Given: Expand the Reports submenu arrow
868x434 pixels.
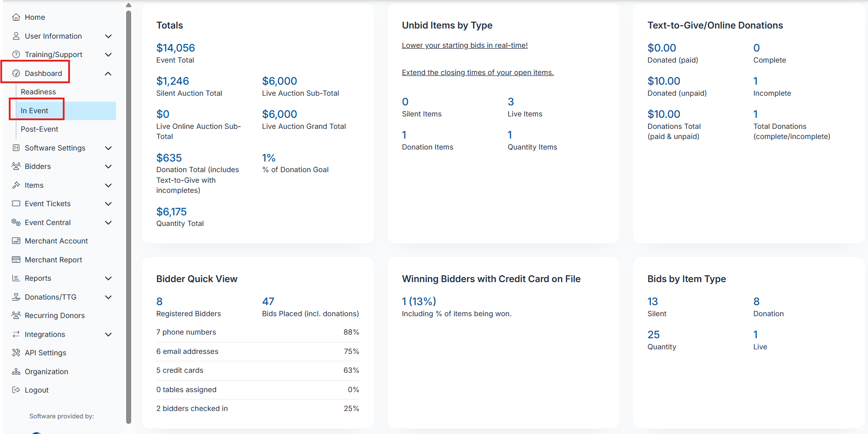Looking at the screenshot, I should pos(108,278).
